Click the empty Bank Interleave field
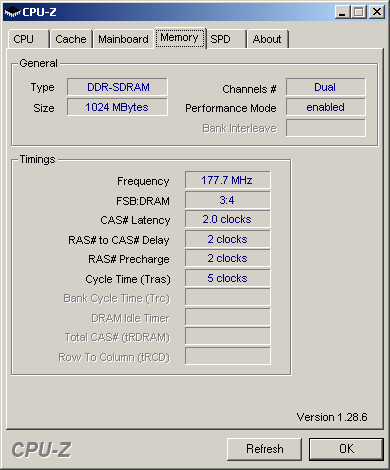 pos(326,128)
